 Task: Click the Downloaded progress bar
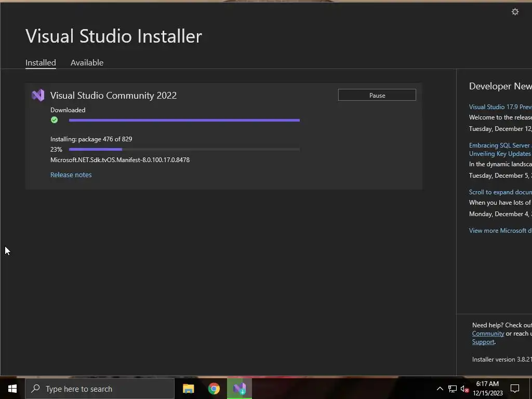pos(184,120)
